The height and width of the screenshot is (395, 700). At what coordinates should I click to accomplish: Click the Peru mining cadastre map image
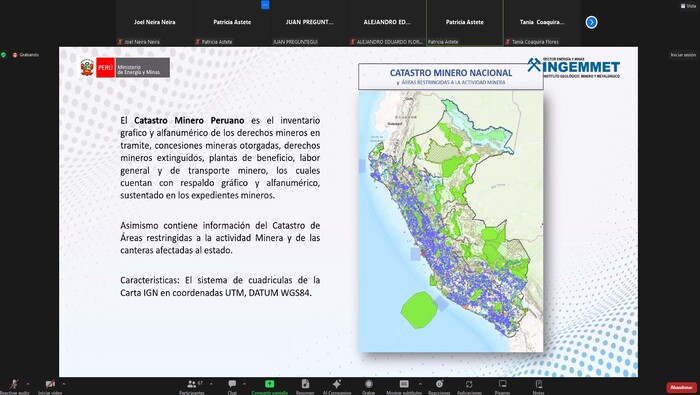click(x=451, y=221)
